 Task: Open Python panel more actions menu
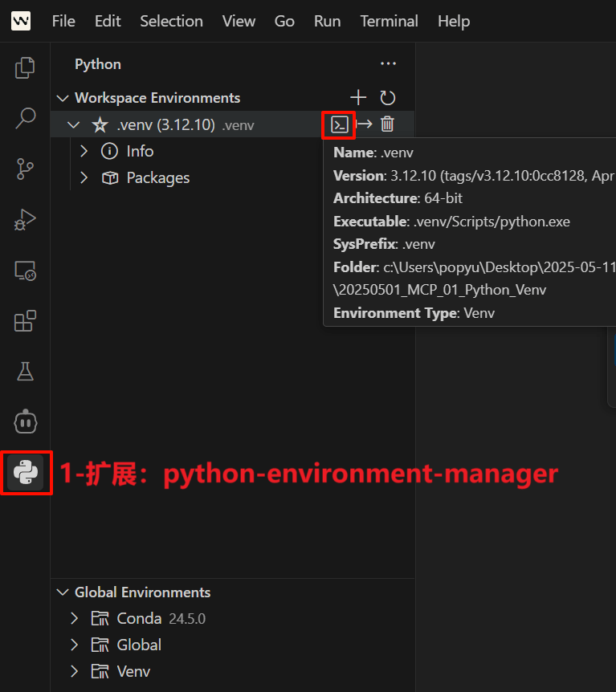pyautogui.click(x=388, y=64)
